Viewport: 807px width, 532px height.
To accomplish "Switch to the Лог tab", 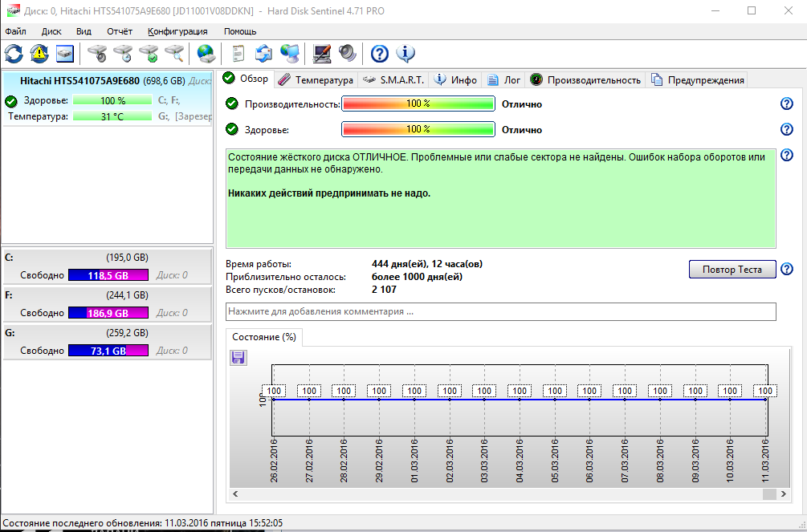I will (503, 80).
